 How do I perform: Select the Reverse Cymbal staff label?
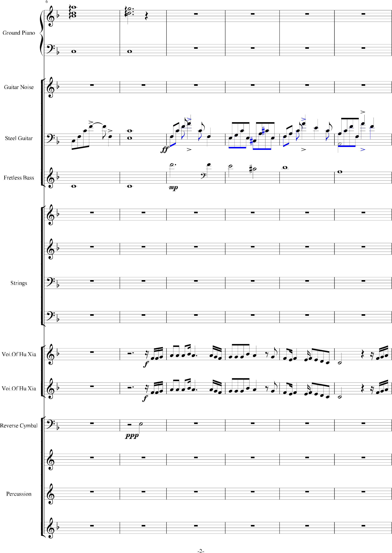point(19,425)
